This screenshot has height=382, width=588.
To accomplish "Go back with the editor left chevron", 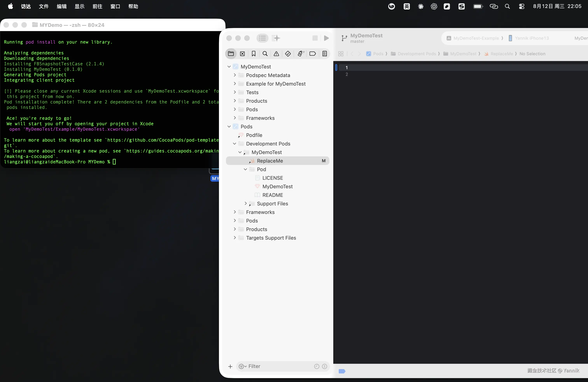I will coord(352,54).
